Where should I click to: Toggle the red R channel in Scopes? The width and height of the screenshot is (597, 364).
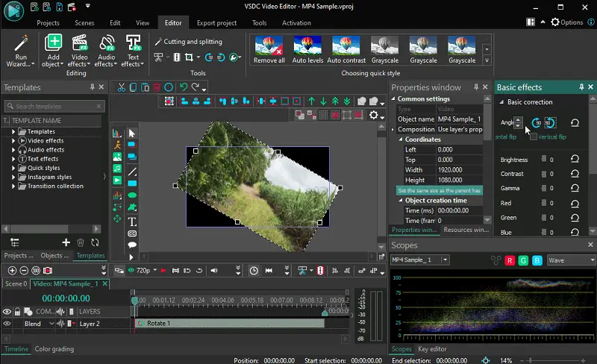pyautogui.click(x=510, y=260)
